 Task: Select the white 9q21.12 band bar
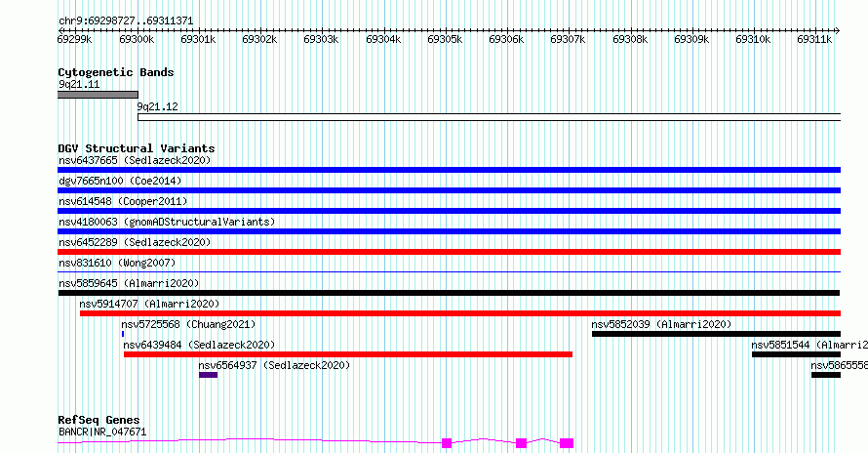490,117
